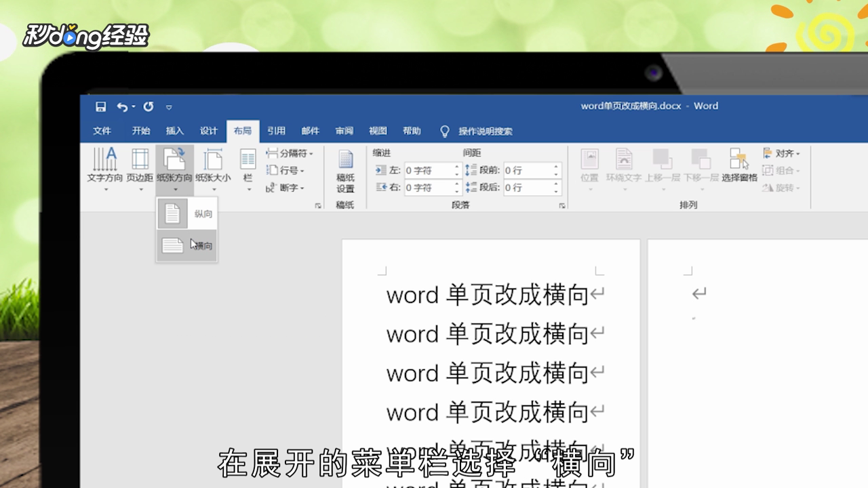The width and height of the screenshot is (868, 488).
Task: Select the 布局 (Layout) tab
Action: (x=243, y=131)
